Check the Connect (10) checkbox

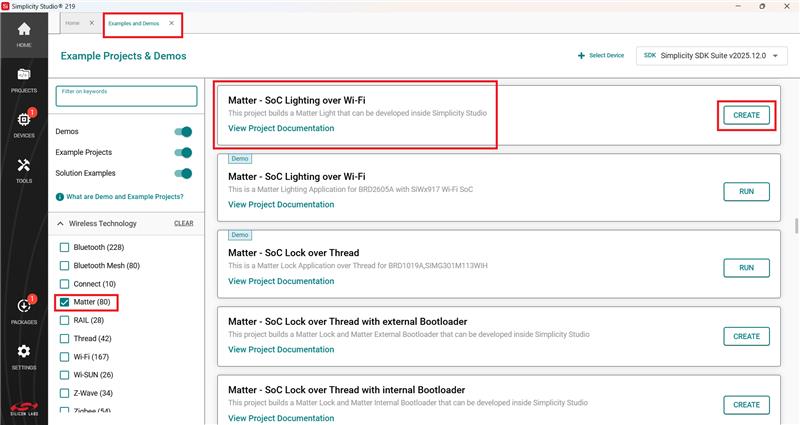click(64, 284)
